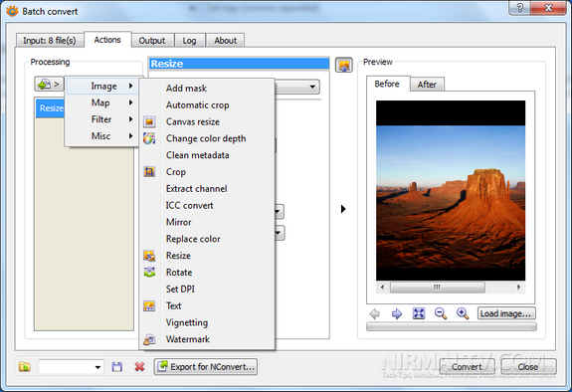This screenshot has width=572, height=392.
Task: Delete script with red X icon
Action: point(139,366)
